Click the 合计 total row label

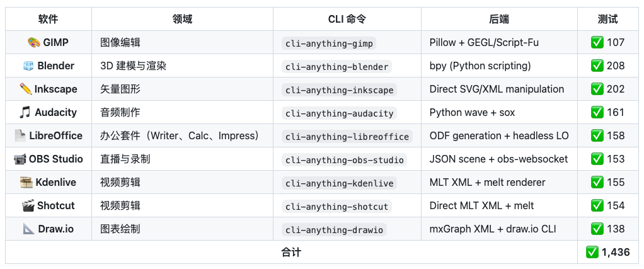[291, 253]
